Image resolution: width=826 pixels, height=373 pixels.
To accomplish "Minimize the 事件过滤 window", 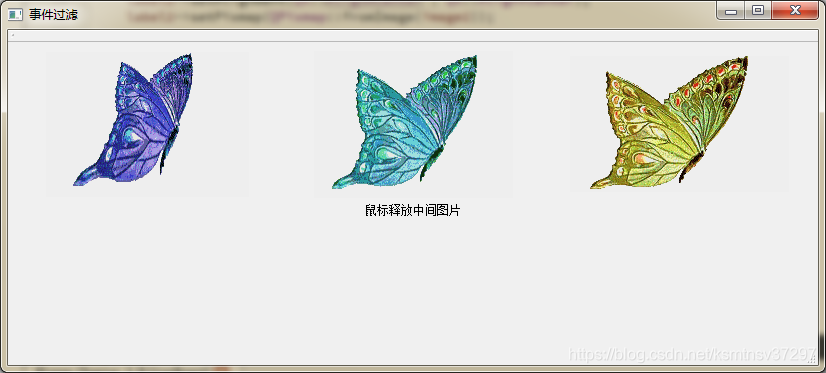I will click(731, 11).
